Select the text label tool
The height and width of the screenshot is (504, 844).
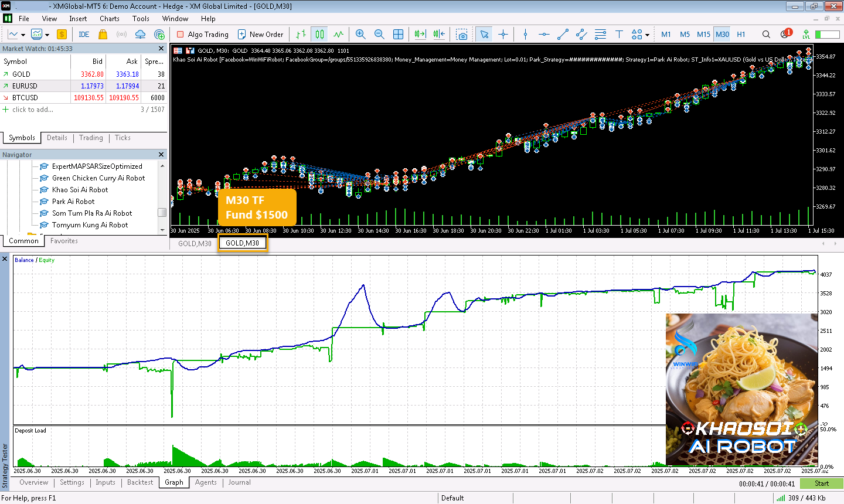[x=619, y=34]
